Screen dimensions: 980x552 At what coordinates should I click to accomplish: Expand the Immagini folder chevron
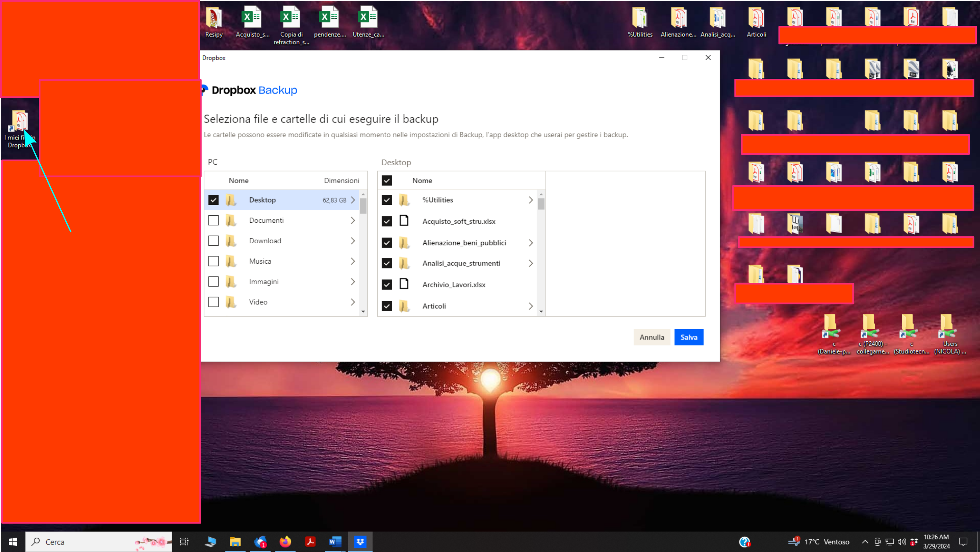353,281
